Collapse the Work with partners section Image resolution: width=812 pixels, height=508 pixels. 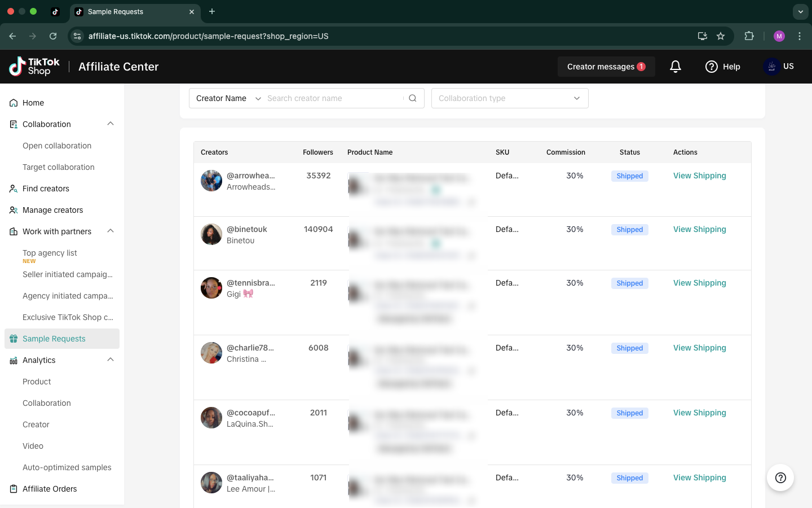coord(111,231)
